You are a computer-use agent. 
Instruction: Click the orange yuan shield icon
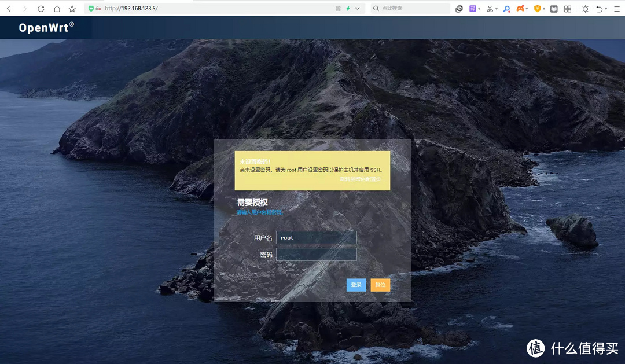click(x=537, y=8)
